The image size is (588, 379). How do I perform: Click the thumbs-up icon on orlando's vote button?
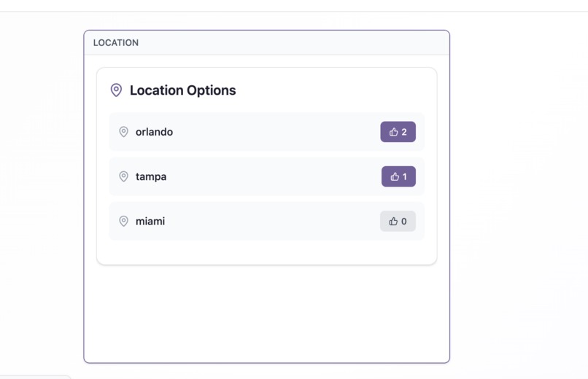point(393,132)
